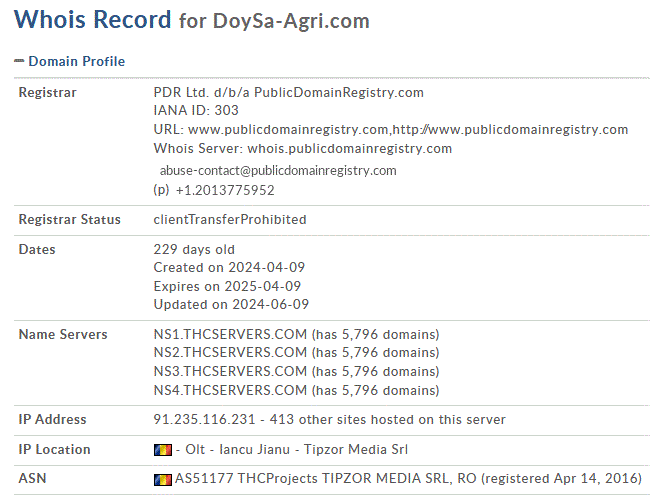Click the IANA ID: 303 text
The width and height of the screenshot is (651, 500).
coord(196,110)
